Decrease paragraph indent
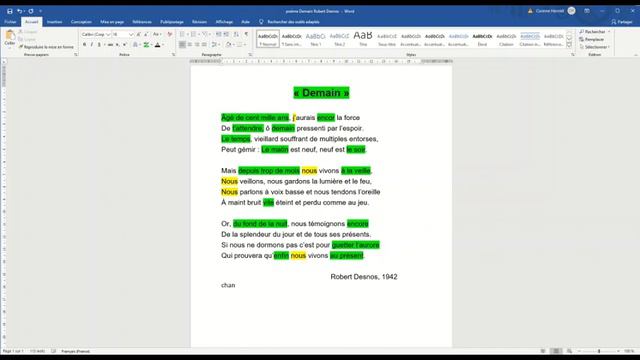 [x=218, y=34]
